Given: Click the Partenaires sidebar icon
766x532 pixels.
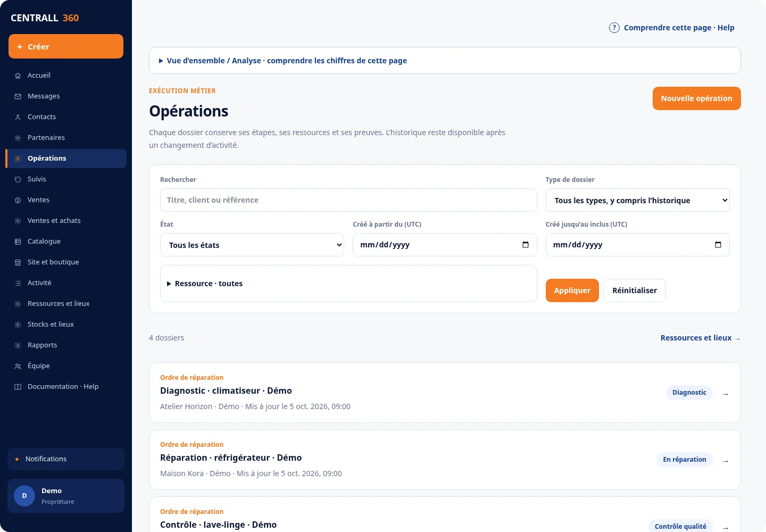Looking at the screenshot, I should click(x=18, y=138).
